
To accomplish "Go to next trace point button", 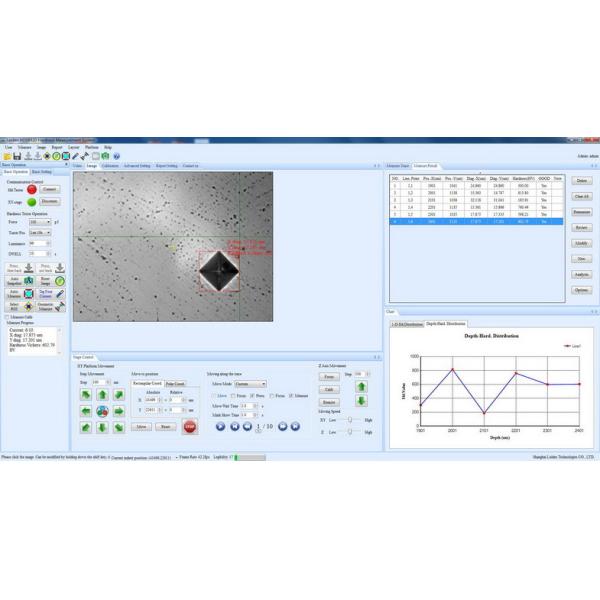I will (282, 426).
